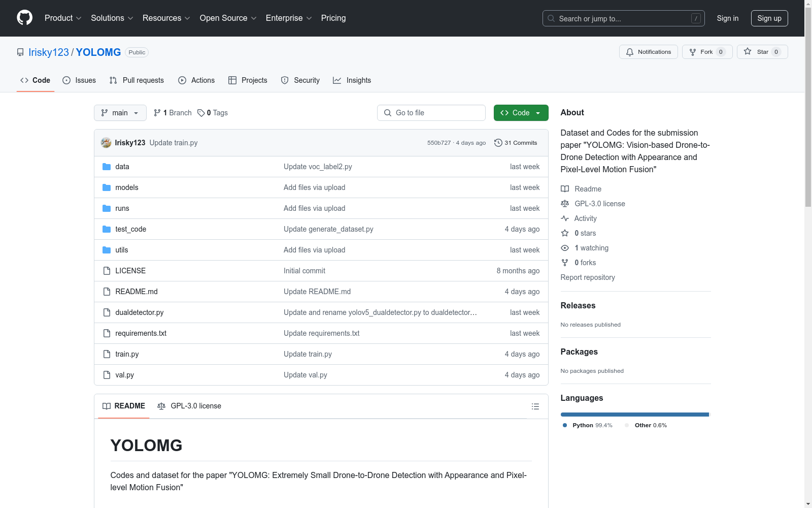
Task: Expand the Solutions menu
Action: point(112,18)
